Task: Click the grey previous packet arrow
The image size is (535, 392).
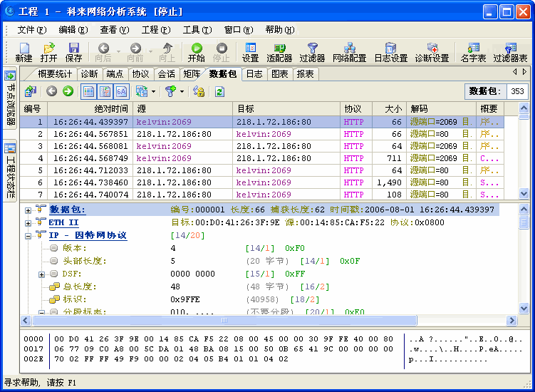Action: tap(52, 91)
